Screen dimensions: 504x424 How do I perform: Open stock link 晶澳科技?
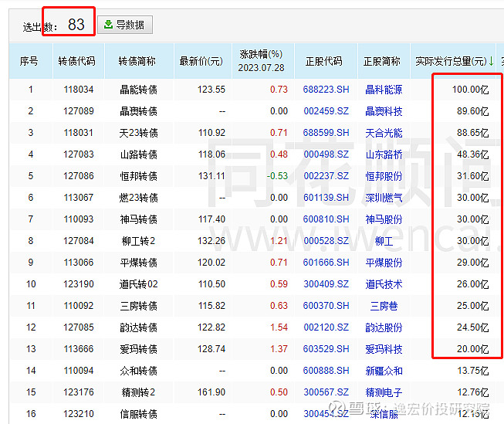[x=384, y=111]
